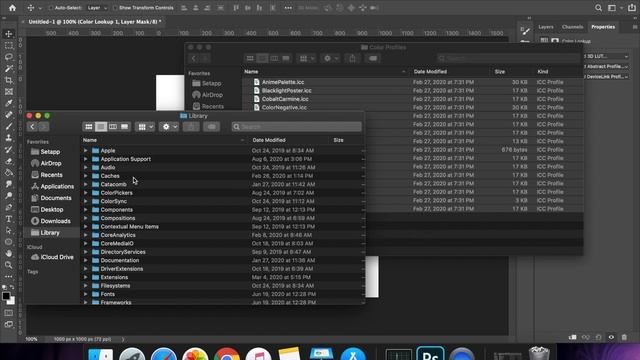Open the 3D LUT file dropdown
Screen dimensions: 640x360
tap(606, 56)
